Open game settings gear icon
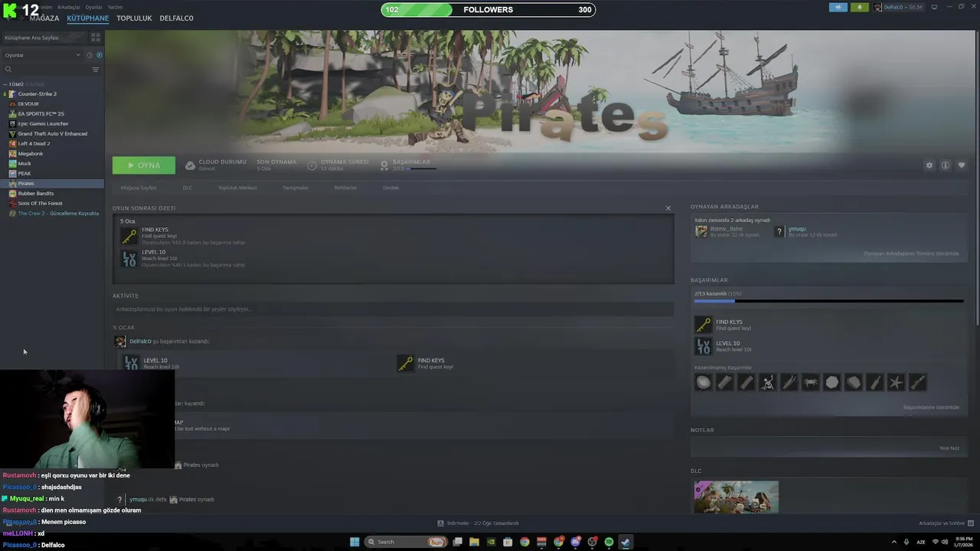Viewport: 980px width, 551px height. (929, 165)
